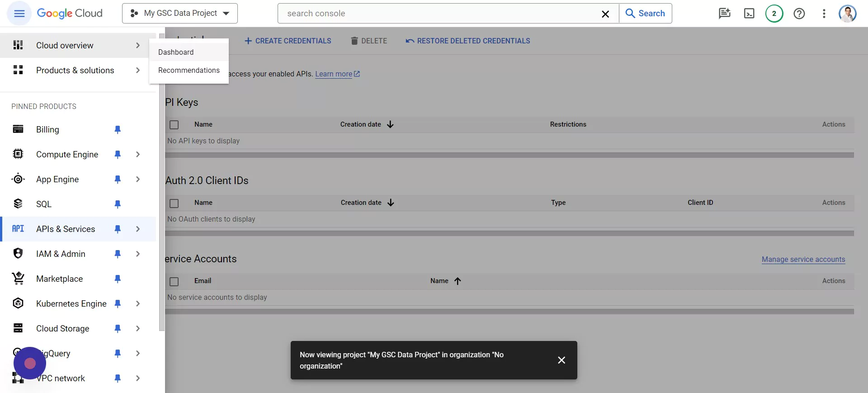Click CREATE CREDENTIALS button
Image resolution: width=868 pixels, height=393 pixels.
click(x=288, y=41)
